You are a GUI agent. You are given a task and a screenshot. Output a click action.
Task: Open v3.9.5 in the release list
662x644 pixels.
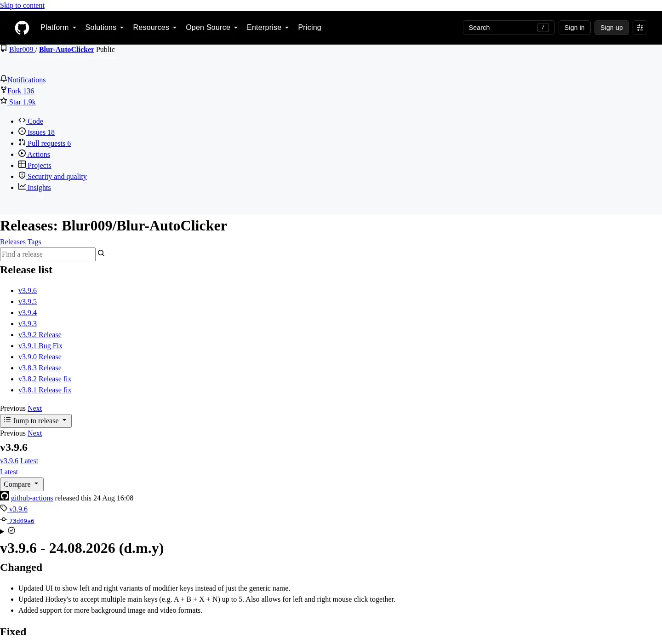(28, 302)
